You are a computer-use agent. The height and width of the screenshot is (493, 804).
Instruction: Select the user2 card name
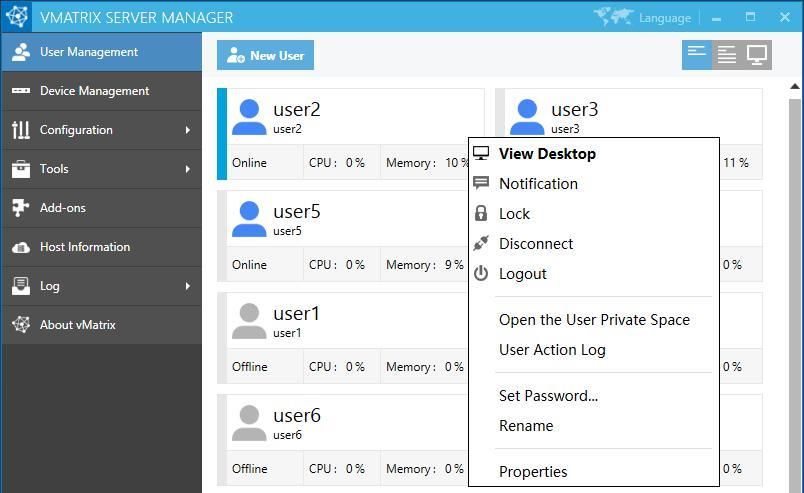[296, 109]
